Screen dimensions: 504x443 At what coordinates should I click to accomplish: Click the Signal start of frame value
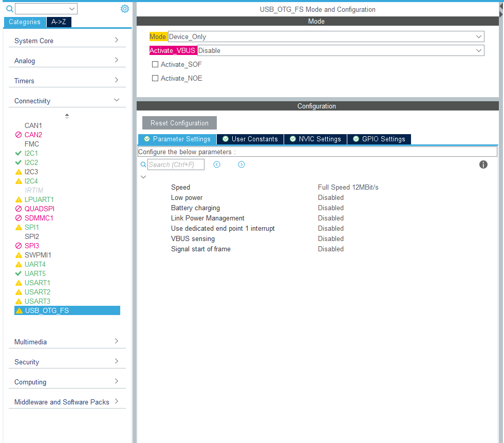click(331, 249)
